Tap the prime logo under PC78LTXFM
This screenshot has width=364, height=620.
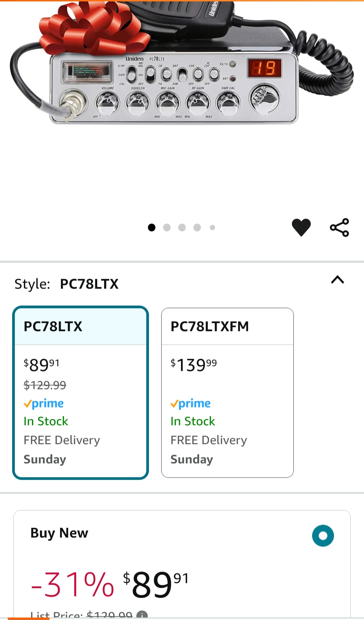[190, 404]
